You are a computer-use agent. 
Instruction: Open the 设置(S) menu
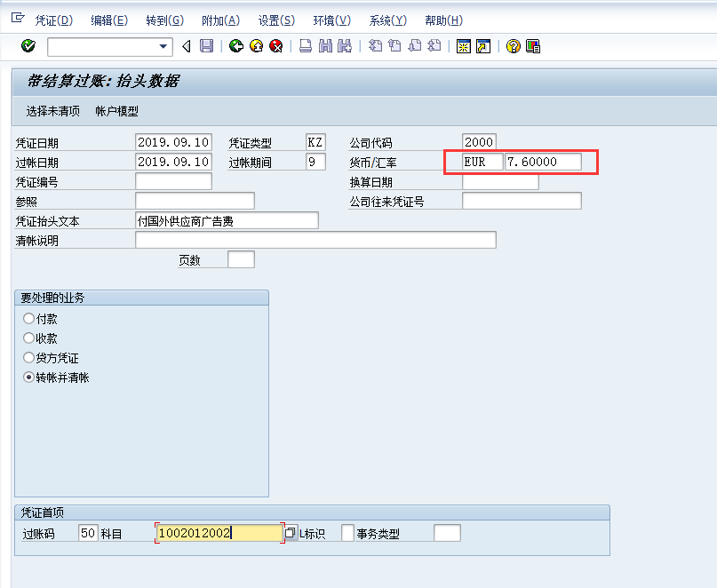pos(276,20)
